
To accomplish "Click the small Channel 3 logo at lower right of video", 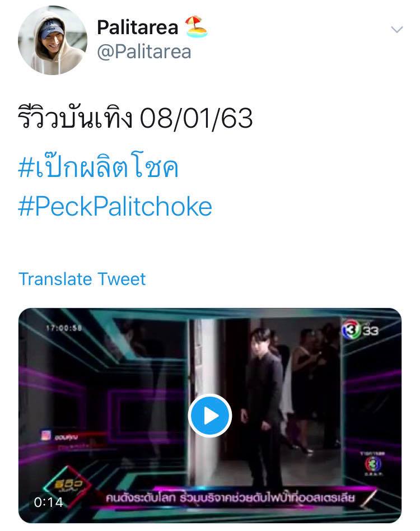I will (372, 464).
